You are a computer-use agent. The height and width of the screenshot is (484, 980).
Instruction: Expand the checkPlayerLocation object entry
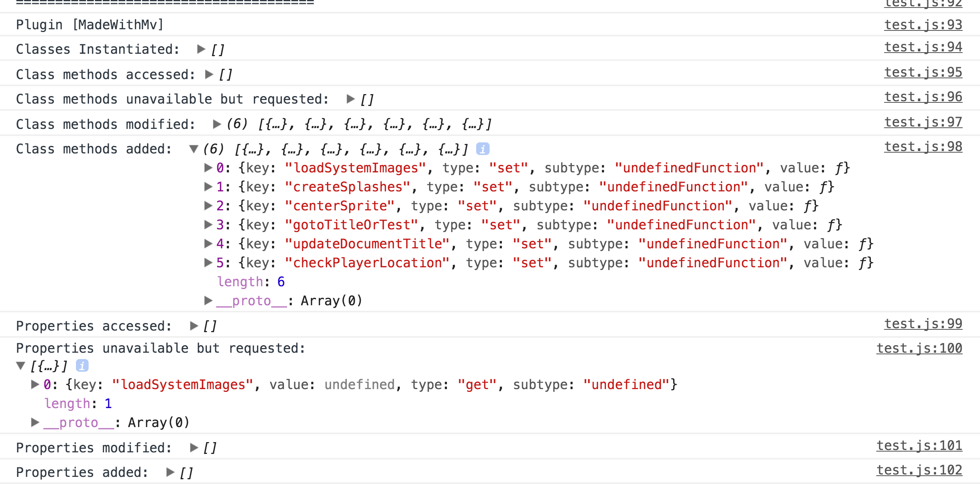click(x=208, y=263)
